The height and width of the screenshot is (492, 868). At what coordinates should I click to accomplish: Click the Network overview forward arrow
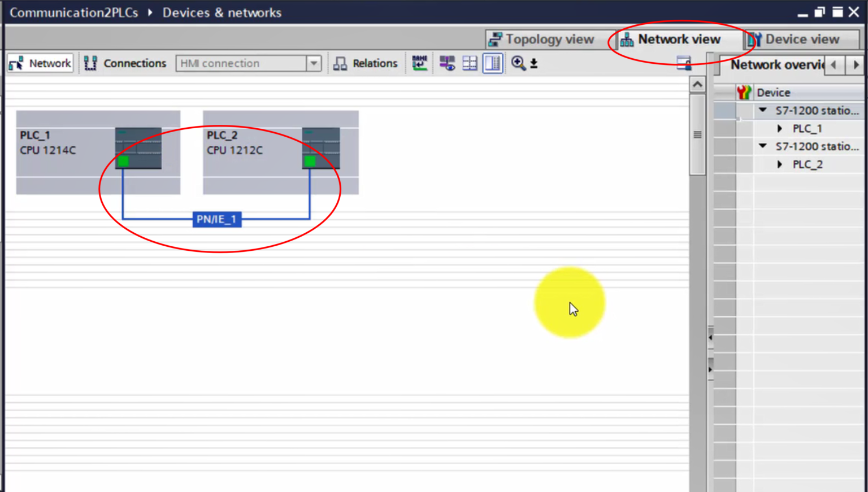pos(855,65)
